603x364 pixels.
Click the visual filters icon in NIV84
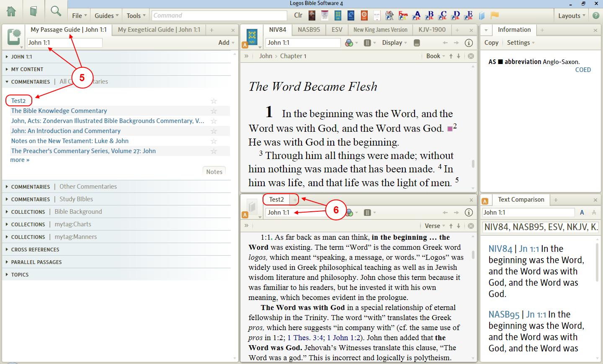[x=349, y=43]
